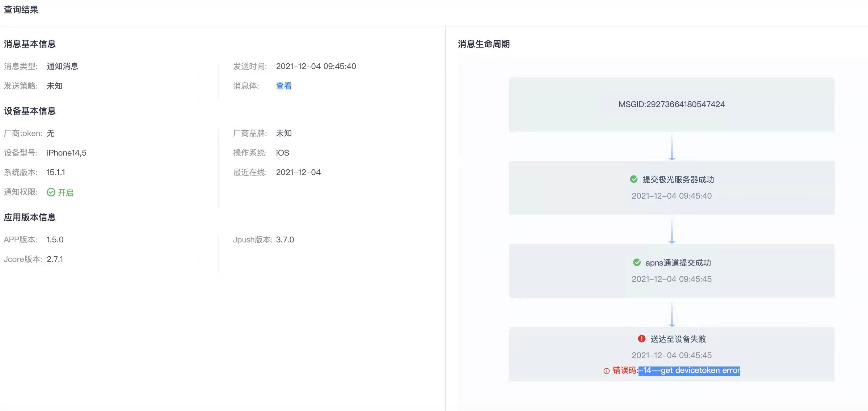
Task: Click the 消息生命周期 section title
Action: click(484, 44)
